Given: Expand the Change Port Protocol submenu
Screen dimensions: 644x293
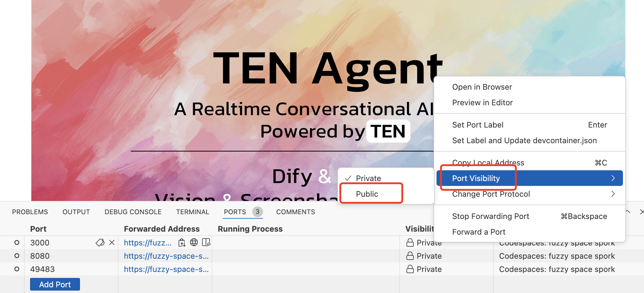Looking at the screenshot, I should point(529,194).
